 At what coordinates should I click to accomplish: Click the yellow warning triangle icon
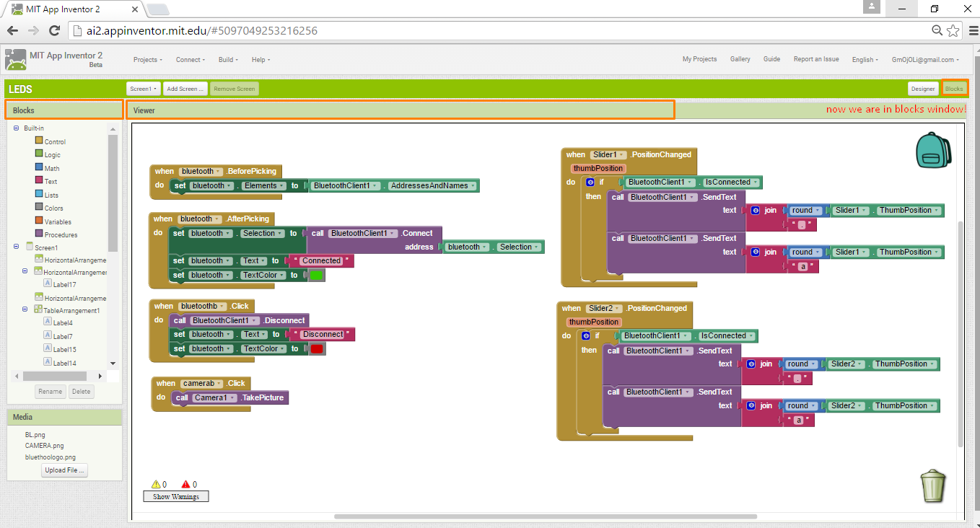[x=155, y=485]
